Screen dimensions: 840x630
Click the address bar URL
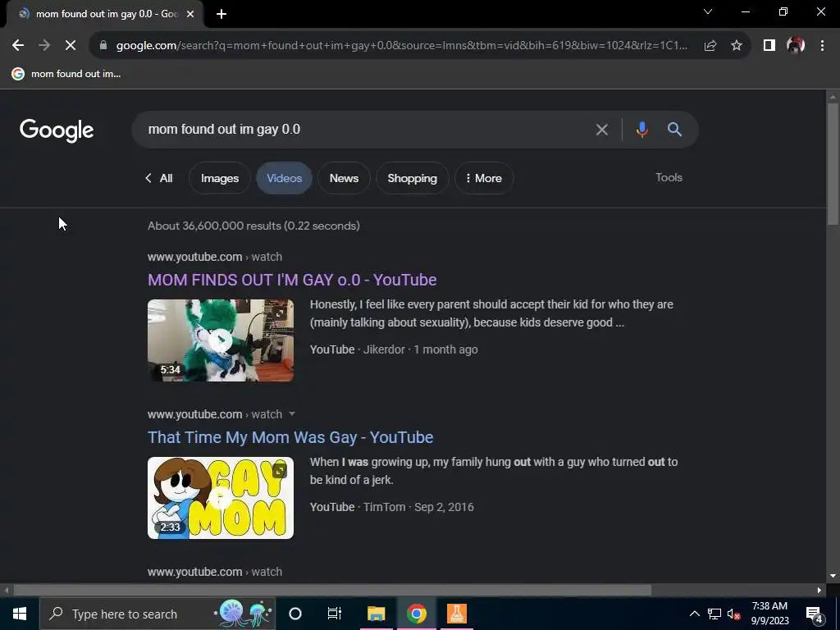click(402, 46)
